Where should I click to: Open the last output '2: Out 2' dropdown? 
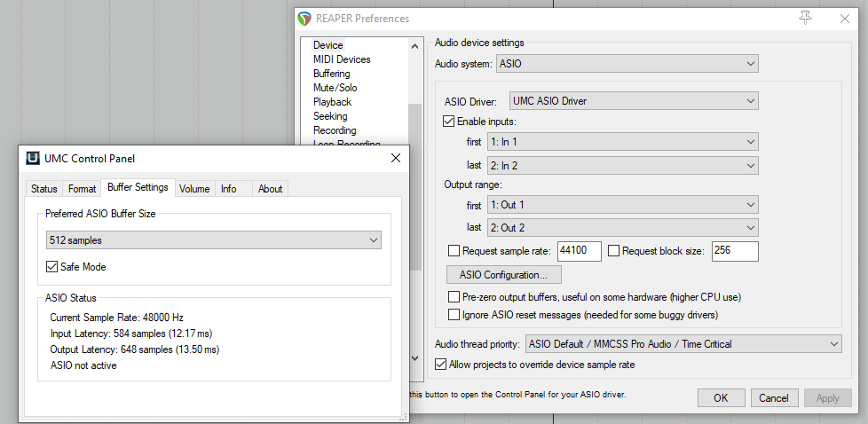click(623, 227)
